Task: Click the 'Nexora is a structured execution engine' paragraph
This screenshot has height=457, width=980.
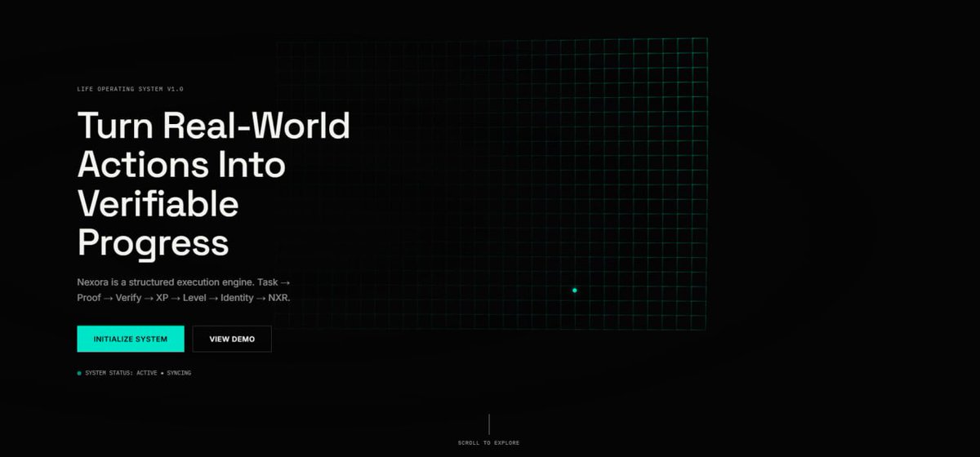Action: (184, 290)
